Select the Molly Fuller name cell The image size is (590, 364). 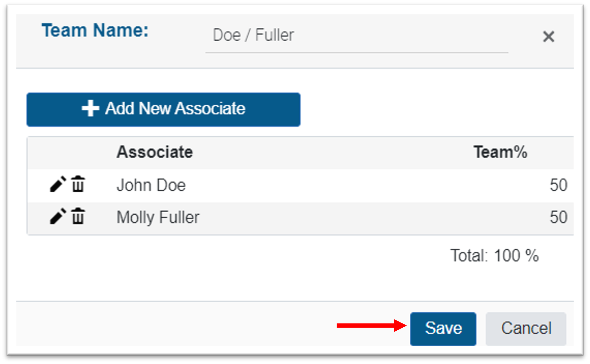coord(158,217)
